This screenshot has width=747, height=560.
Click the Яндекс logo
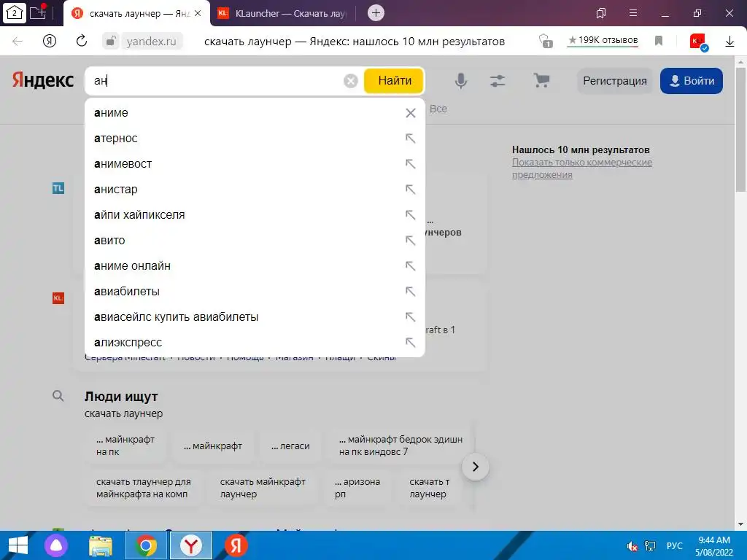pos(43,80)
